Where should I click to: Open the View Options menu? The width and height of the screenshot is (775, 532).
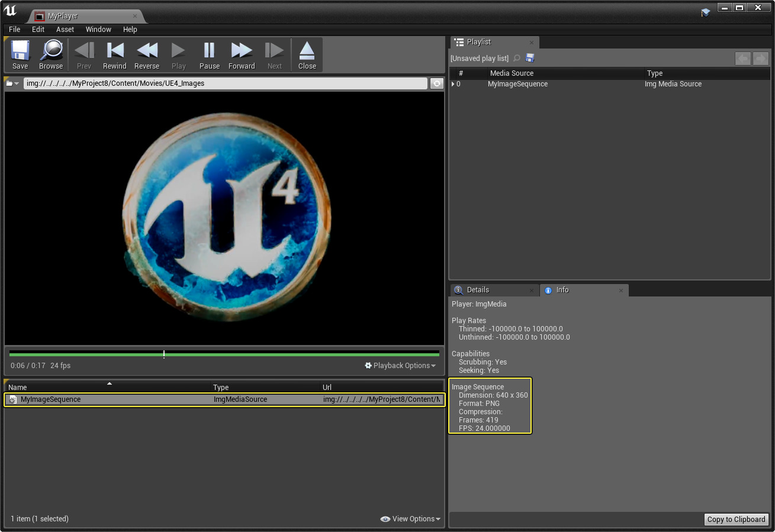[410, 519]
